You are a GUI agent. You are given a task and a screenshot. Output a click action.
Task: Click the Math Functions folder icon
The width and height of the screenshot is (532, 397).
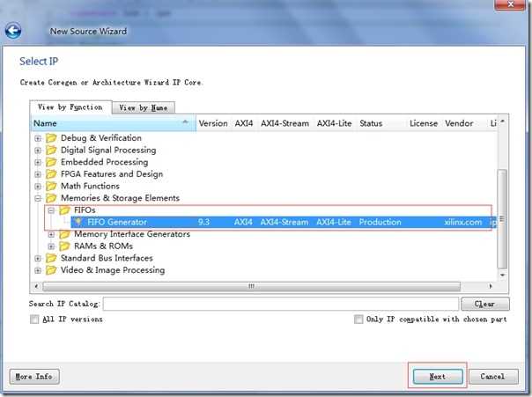click(51, 186)
